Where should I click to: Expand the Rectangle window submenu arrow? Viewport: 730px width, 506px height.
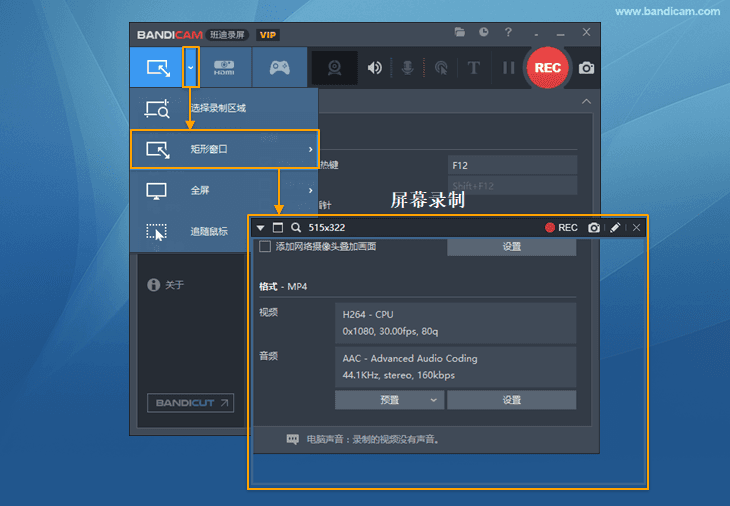311,149
